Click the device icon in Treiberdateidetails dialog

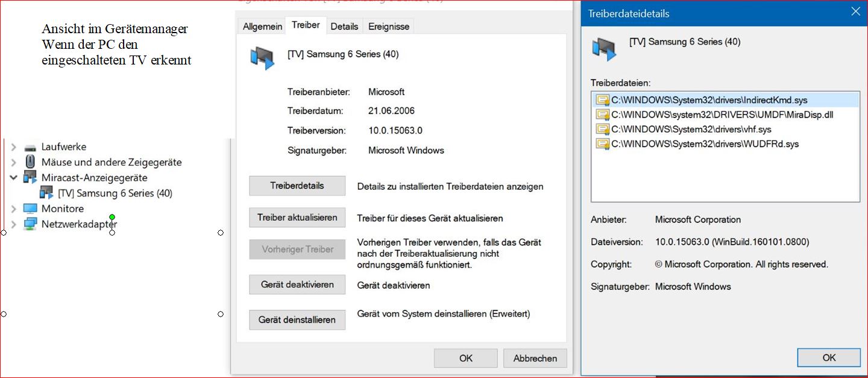coord(604,49)
